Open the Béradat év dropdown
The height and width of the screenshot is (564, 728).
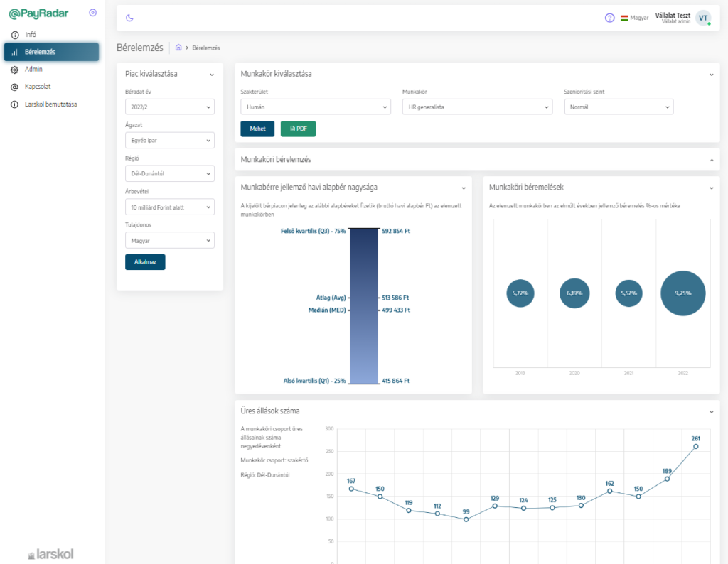169,107
